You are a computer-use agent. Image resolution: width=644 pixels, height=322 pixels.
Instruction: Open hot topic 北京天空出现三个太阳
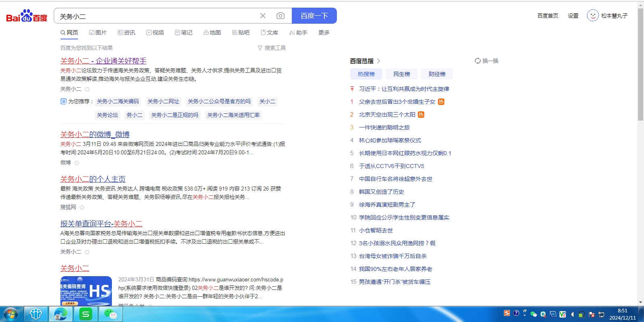click(387, 115)
